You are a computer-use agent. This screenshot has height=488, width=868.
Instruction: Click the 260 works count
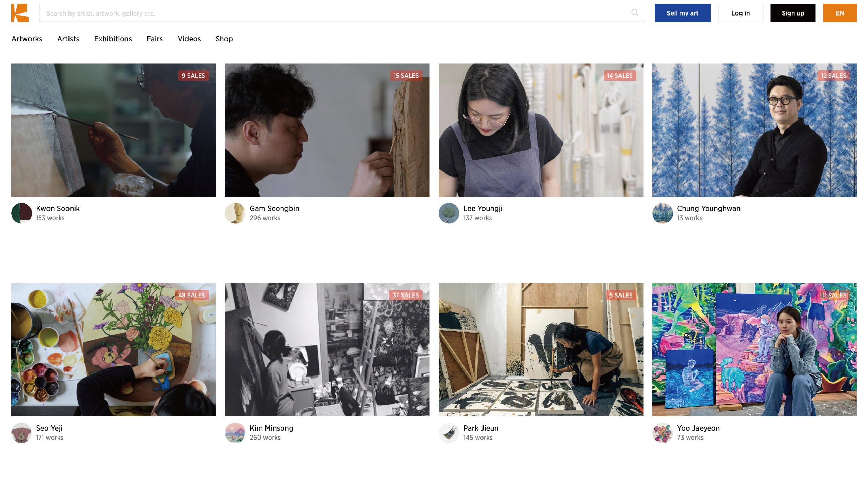(265, 438)
